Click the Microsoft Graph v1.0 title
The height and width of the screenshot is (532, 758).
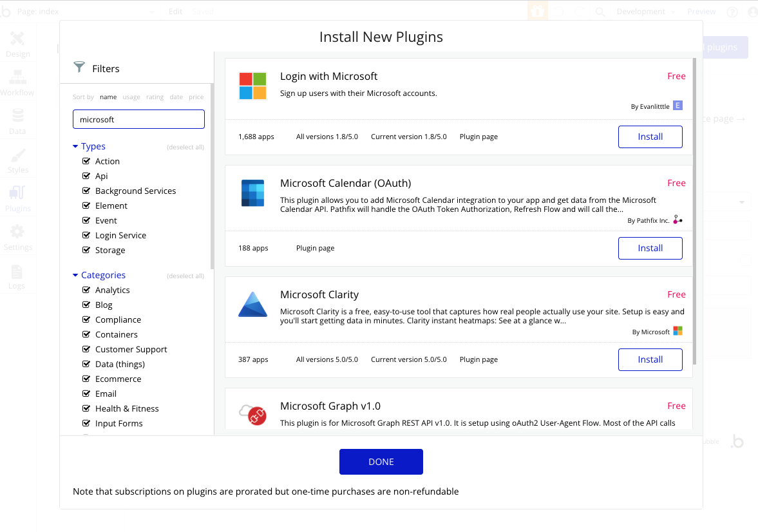pos(330,406)
